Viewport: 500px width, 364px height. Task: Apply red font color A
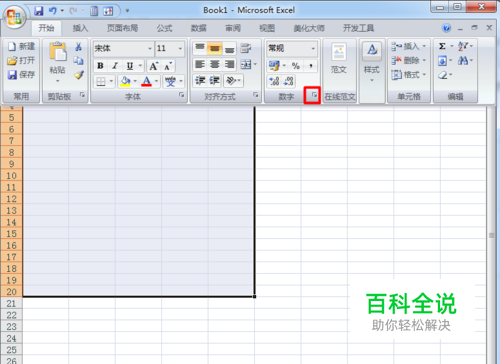pos(147,81)
